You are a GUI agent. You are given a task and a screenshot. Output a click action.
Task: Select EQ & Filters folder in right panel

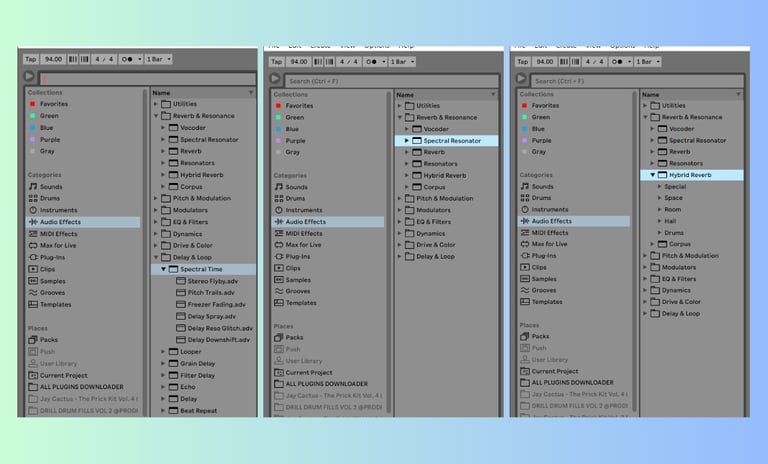(x=673, y=279)
